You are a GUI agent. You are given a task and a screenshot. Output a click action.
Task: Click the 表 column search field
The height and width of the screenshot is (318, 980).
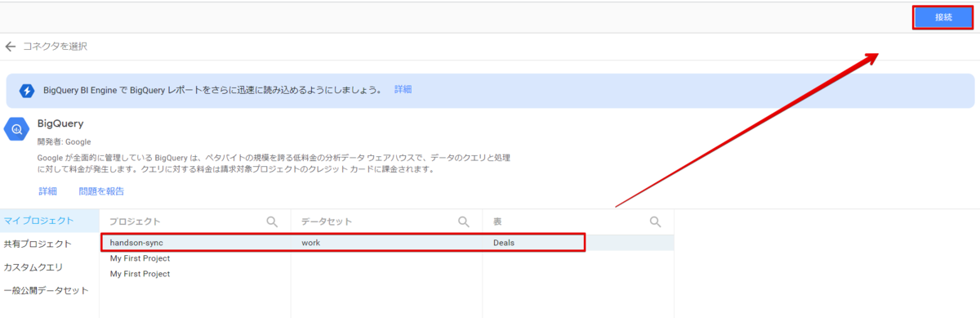(578, 222)
